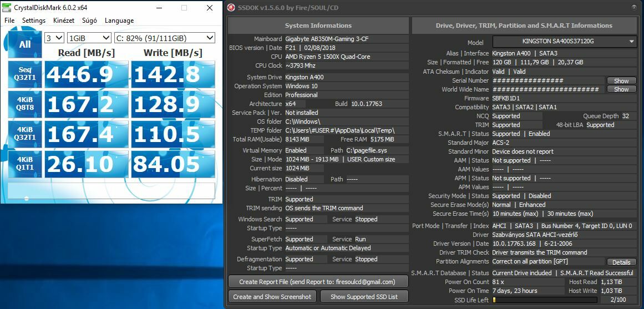Click the Queue Depth value 32
644x309 pixels.
pyautogui.click(x=626, y=116)
